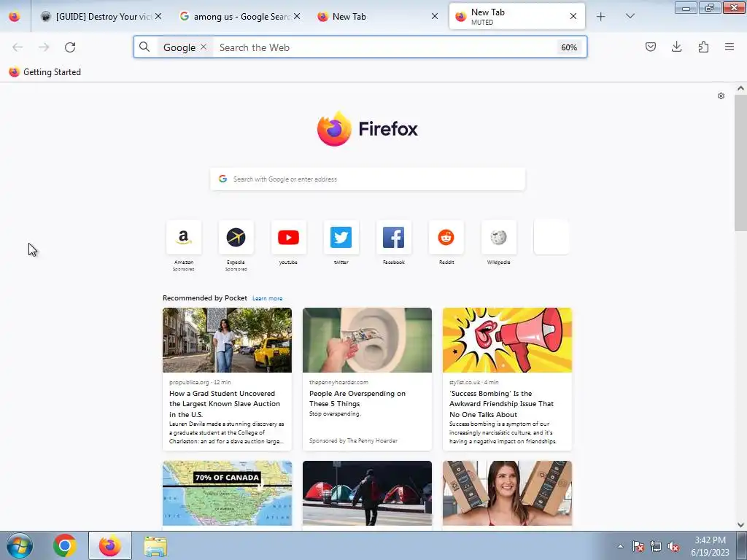Open the woman with boxes thumbnail
Screen dimensions: 747x560
[507, 494]
